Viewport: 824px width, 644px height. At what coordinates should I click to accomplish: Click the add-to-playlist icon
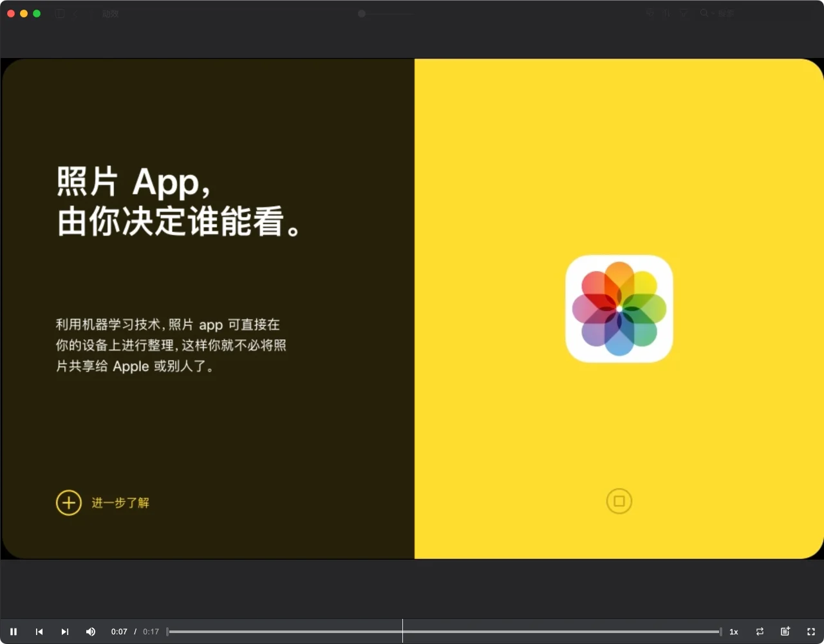pyautogui.click(x=785, y=632)
